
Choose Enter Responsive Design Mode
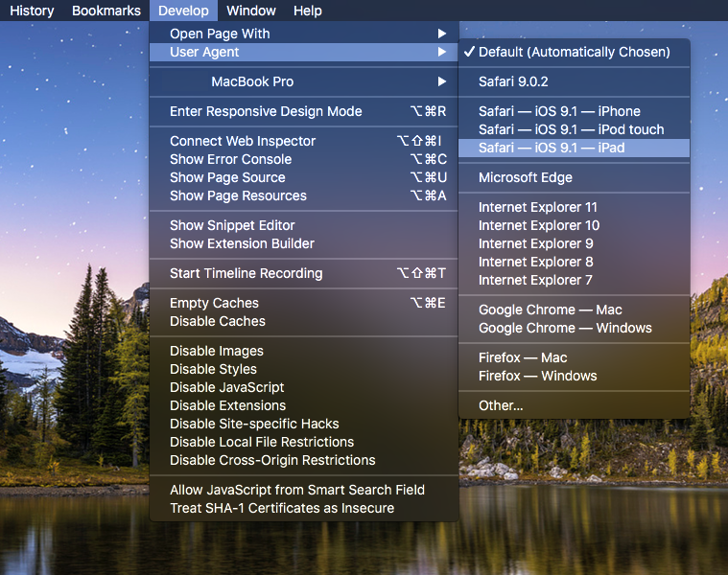[x=304, y=111]
